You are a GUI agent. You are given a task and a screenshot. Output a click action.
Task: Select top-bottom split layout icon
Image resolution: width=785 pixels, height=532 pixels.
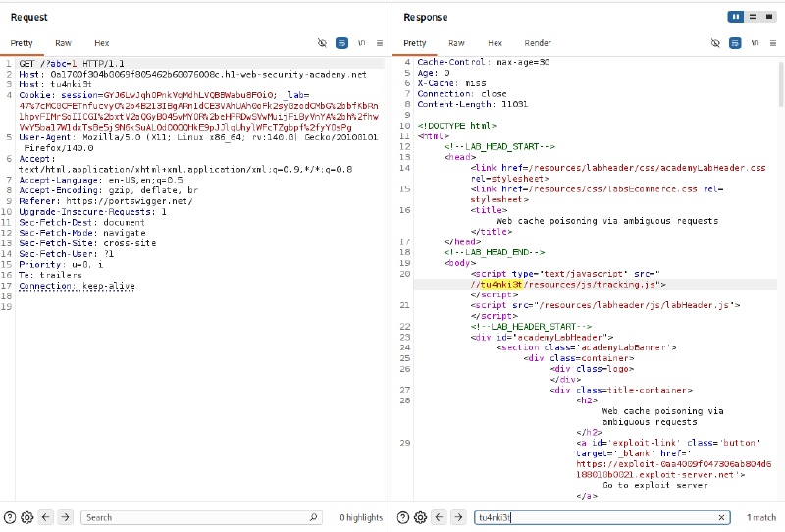click(x=753, y=17)
